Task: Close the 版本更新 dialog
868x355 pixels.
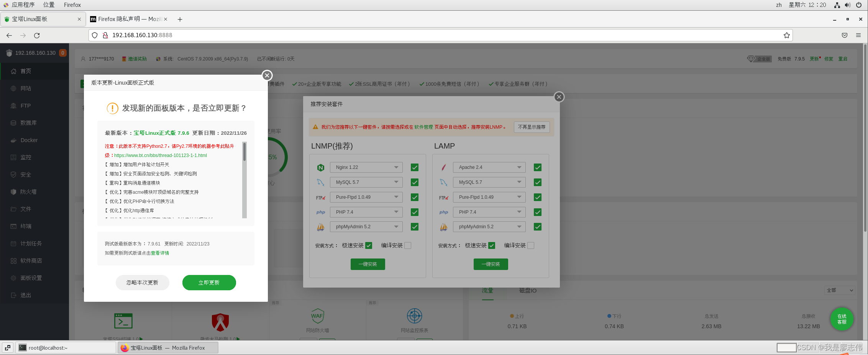Action: click(267, 75)
